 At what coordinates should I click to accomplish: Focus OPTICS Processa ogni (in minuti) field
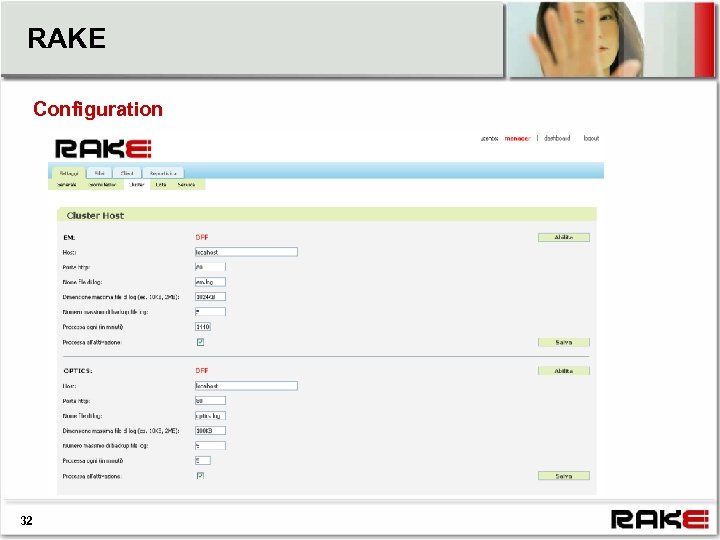[203, 461]
